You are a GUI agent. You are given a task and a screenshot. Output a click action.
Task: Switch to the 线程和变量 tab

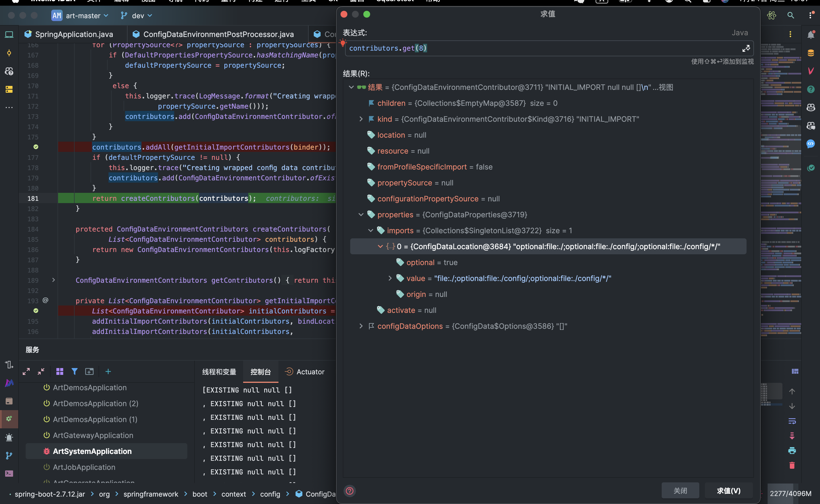coord(219,372)
